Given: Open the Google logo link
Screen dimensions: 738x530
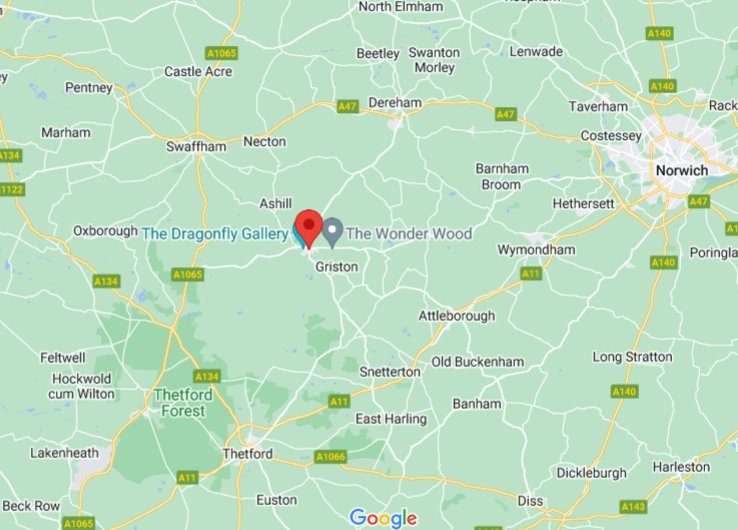Looking at the screenshot, I should pos(383,518).
